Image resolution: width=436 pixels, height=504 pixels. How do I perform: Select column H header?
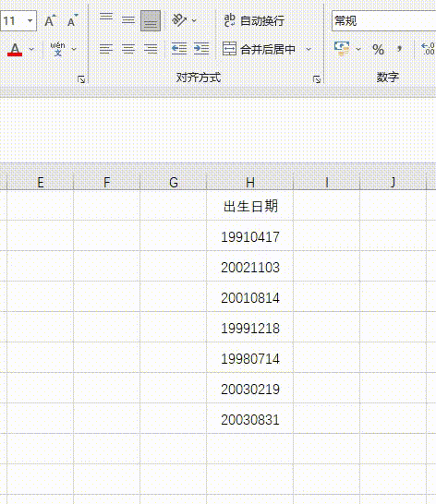click(250, 183)
